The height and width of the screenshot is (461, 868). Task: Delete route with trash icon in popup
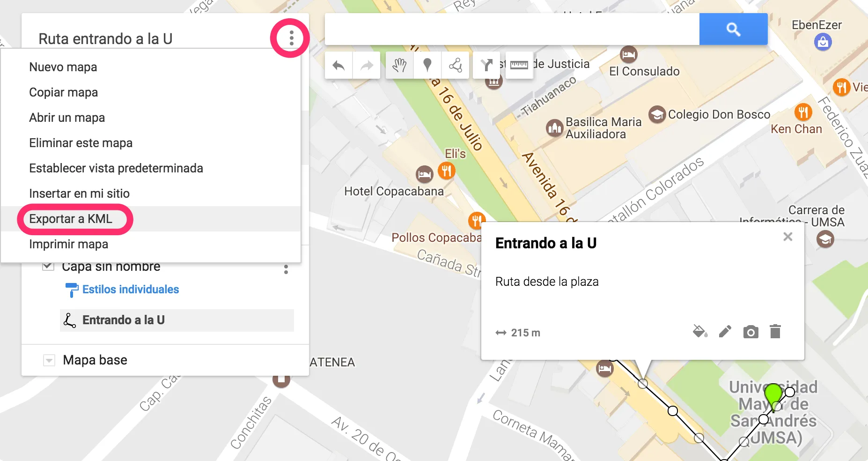[x=775, y=331]
